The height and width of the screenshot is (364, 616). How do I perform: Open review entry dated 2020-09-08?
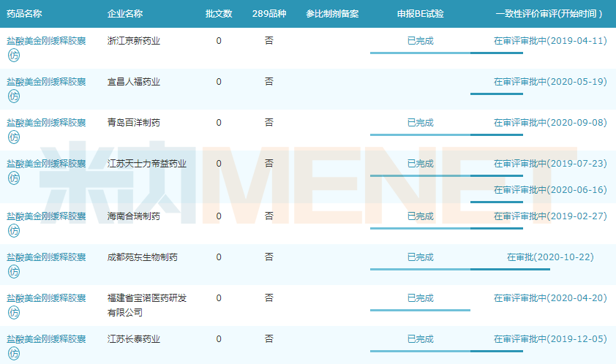[550, 123]
